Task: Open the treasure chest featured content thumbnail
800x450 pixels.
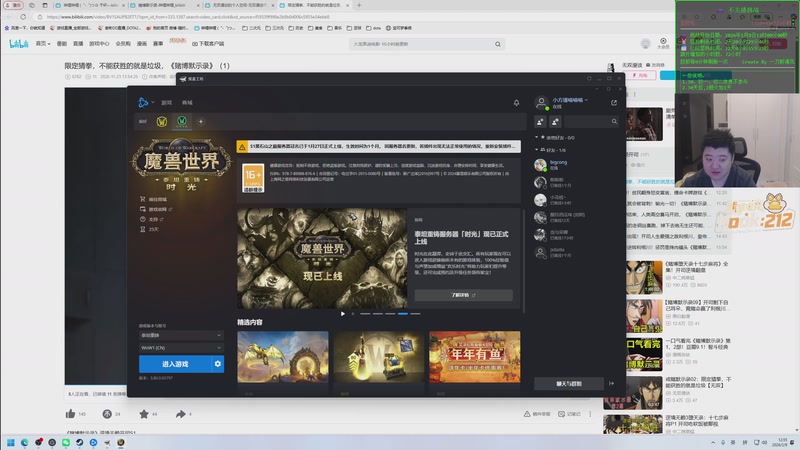Action: 379,357
